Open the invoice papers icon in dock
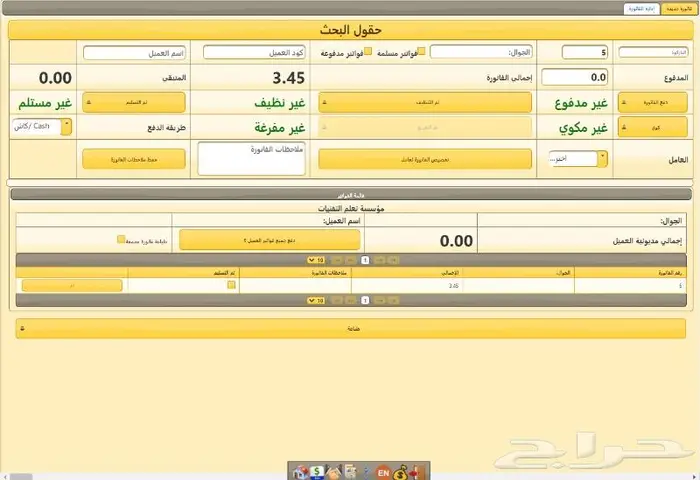 point(350,472)
